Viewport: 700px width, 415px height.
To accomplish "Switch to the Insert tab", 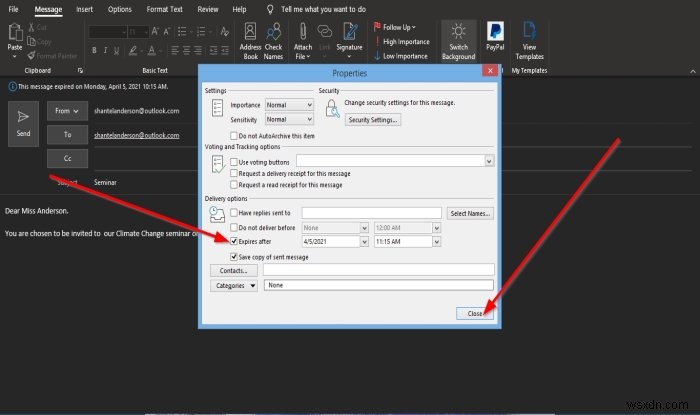I will [x=84, y=9].
